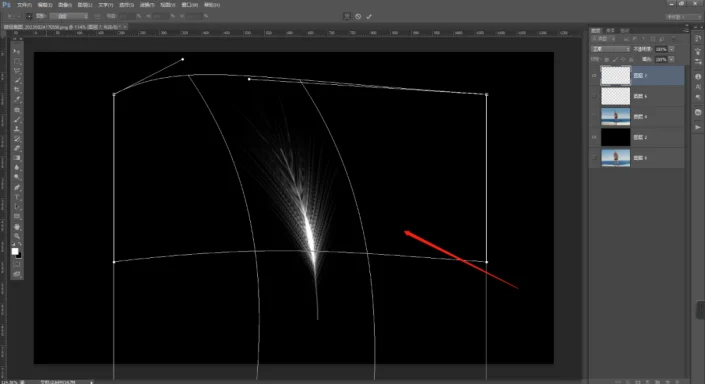Lock layer position in Layers panel
The height and width of the screenshot is (384, 705).
coord(623,59)
